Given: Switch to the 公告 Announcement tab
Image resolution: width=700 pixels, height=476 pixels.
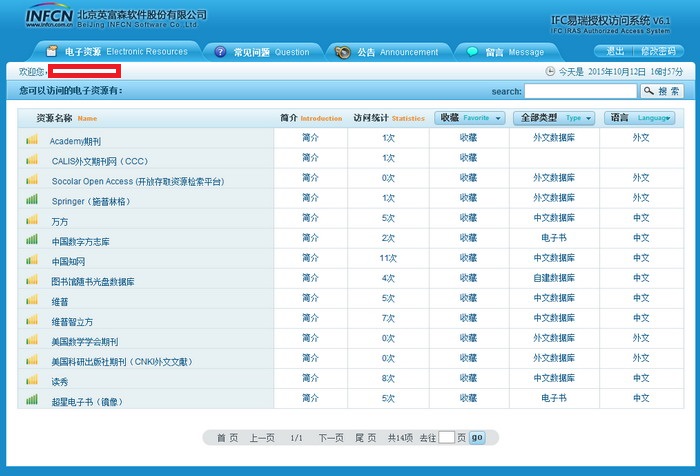Looking at the screenshot, I should (387, 52).
